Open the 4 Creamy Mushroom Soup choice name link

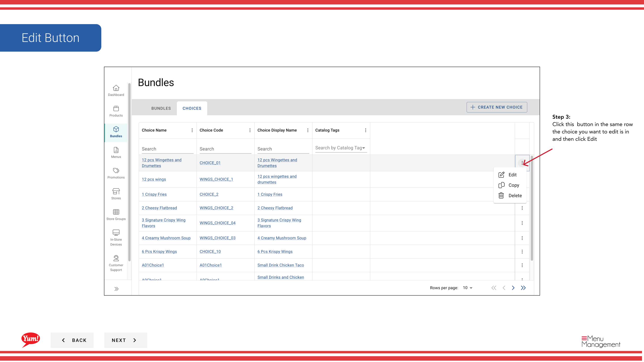(166, 238)
